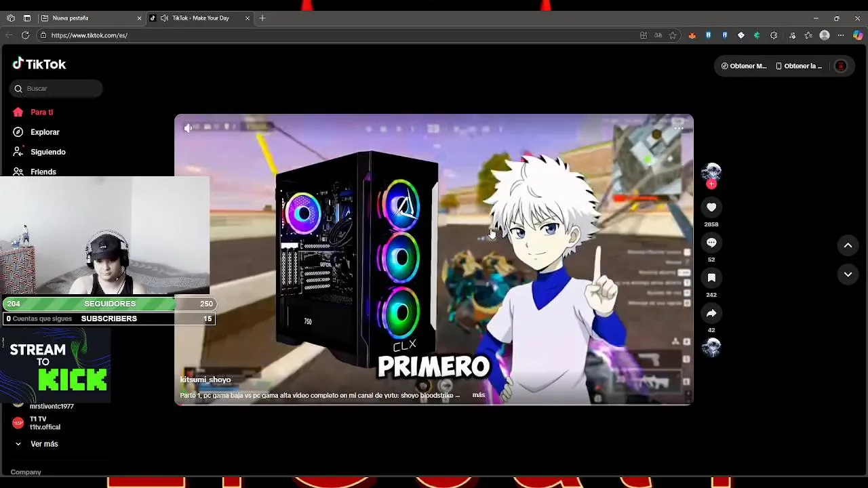Click the Obtener M... button
The width and height of the screenshot is (868, 488).
[x=743, y=66]
